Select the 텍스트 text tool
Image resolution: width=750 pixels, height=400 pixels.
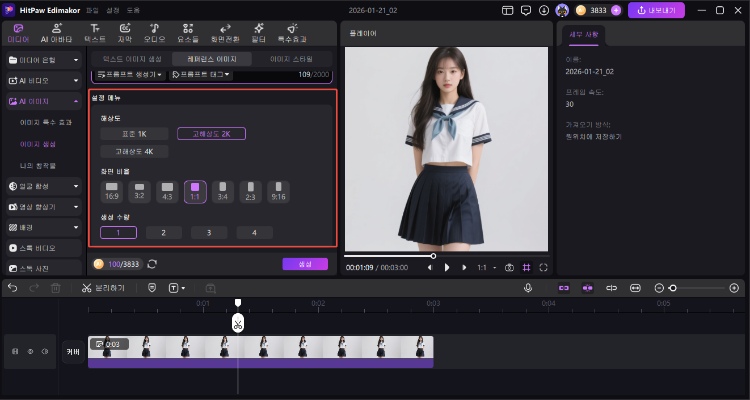[95, 33]
